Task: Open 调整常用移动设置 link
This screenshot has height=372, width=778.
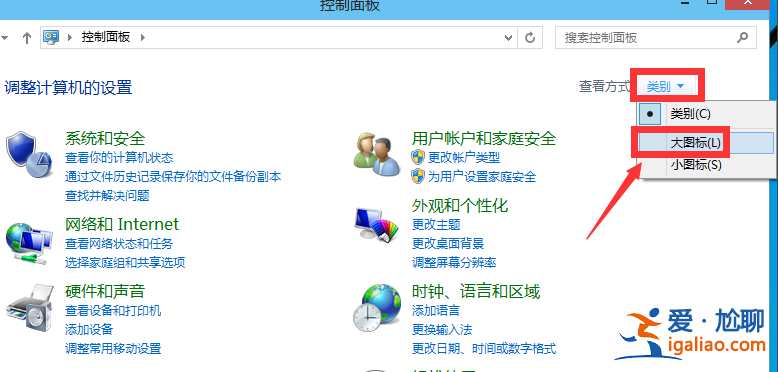Action: pyautogui.click(x=113, y=348)
